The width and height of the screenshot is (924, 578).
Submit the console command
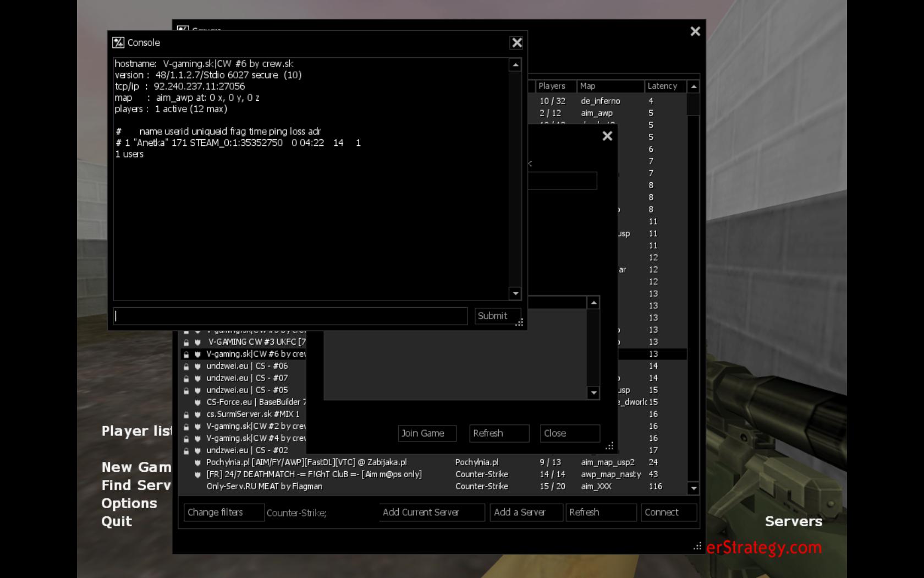coord(497,315)
